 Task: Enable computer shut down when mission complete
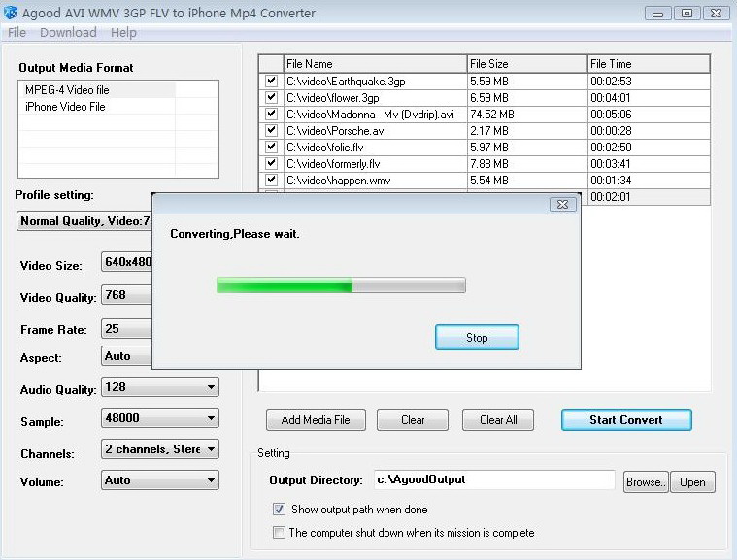click(279, 532)
